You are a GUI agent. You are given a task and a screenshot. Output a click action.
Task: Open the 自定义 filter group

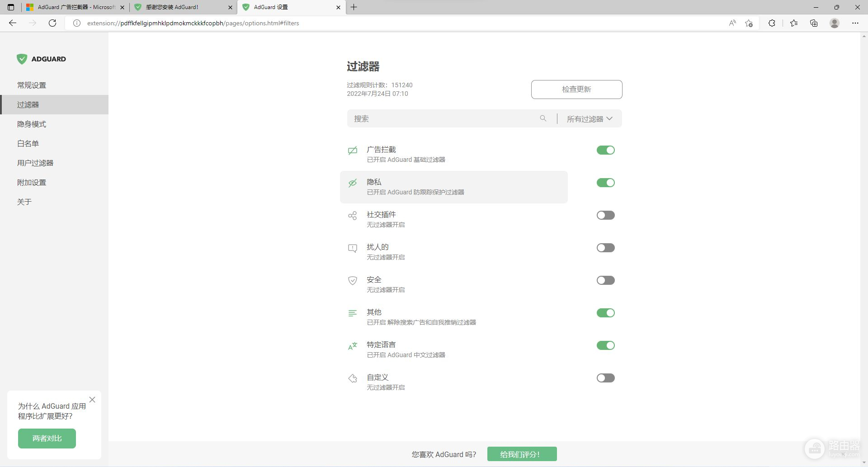453,382
